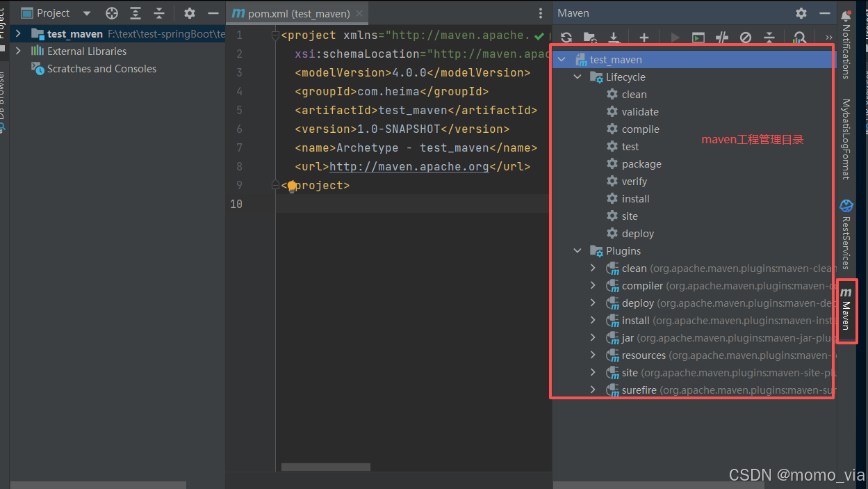The width and height of the screenshot is (868, 489).
Task: Click the intention light bulb on line 9
Action: click(x=292, y=186)
